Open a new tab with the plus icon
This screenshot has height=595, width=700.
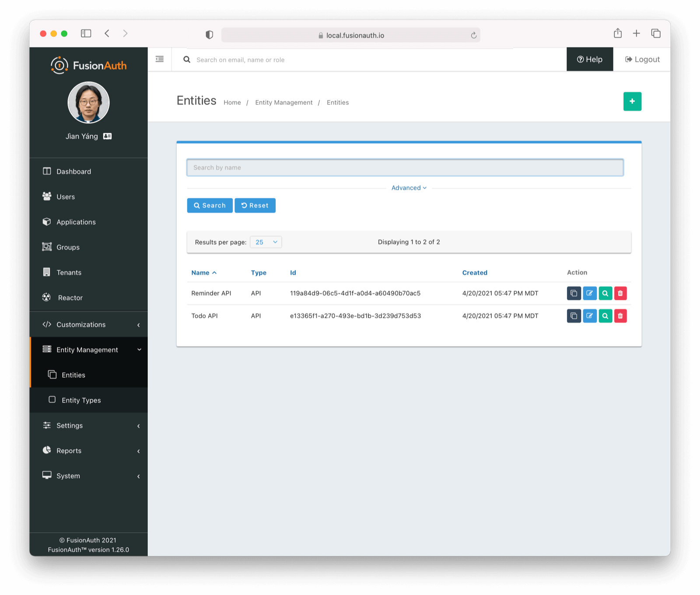pos(637,33)
